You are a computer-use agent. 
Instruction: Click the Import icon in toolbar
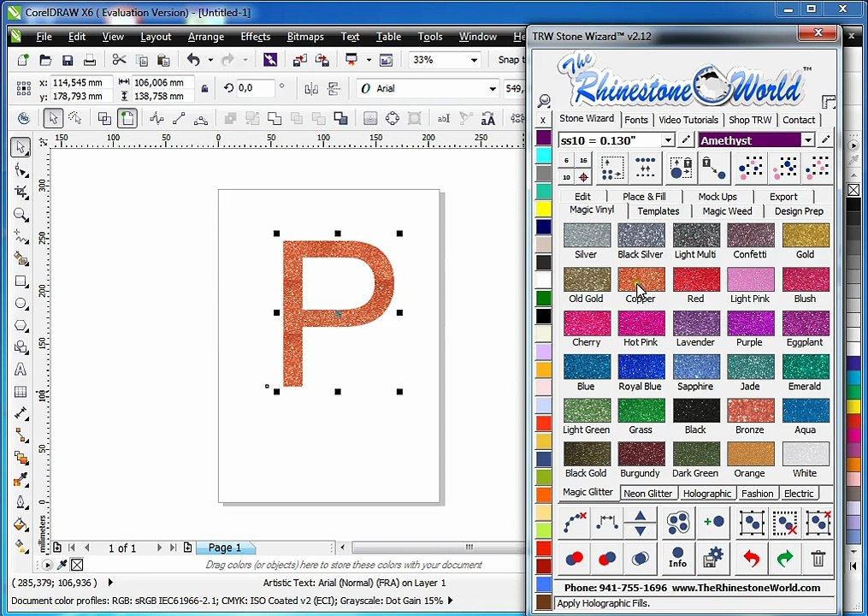click(x=300, y=60)
